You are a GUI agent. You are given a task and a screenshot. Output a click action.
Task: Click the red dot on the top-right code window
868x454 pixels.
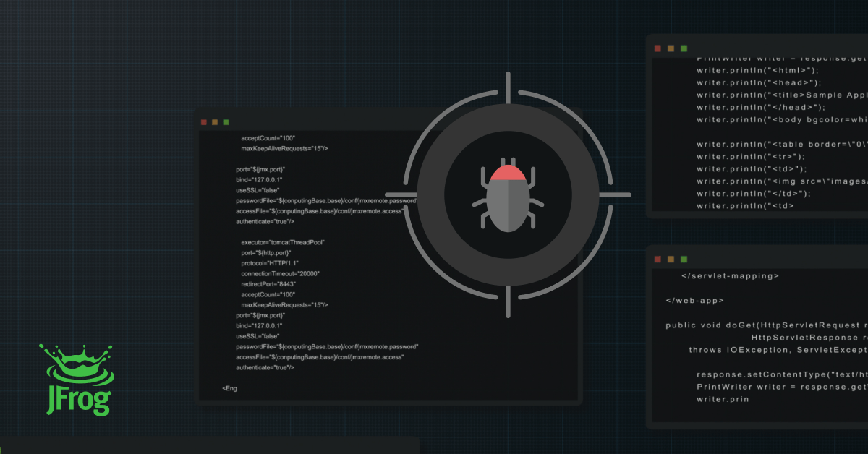[658, 48]
